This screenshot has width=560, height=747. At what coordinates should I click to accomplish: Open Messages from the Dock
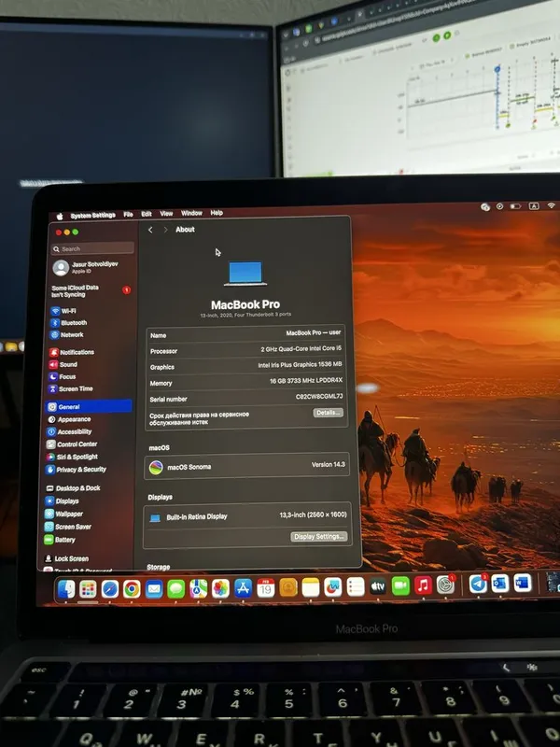[x=175, y=589]
